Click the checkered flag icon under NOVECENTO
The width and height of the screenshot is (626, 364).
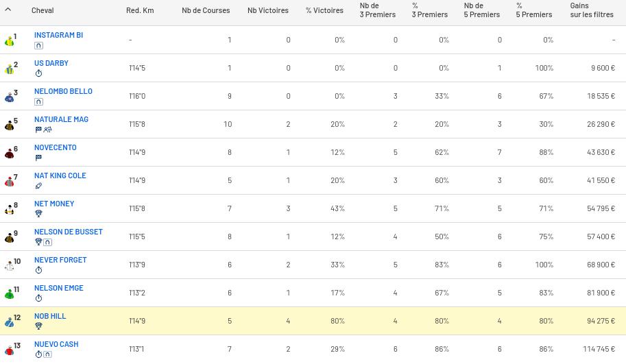pyautogui.click(x=38, y=158)
